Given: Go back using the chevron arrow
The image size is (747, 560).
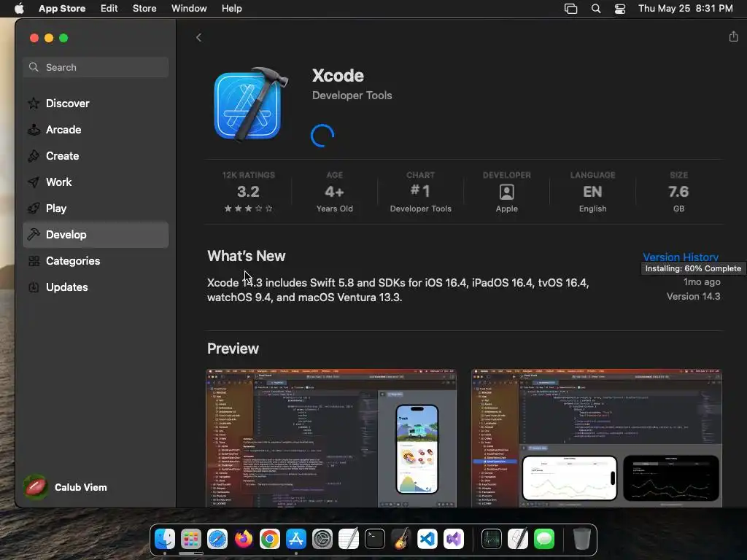Looking at the screenshot, I should (198, 38).
